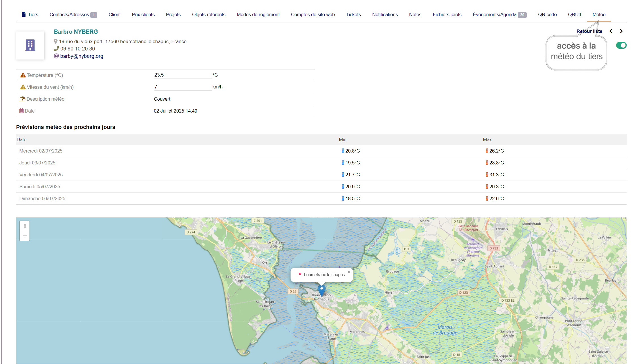Click the Retour liste link
The width and height of the screenshot is (632, 364).
point(589,31)
